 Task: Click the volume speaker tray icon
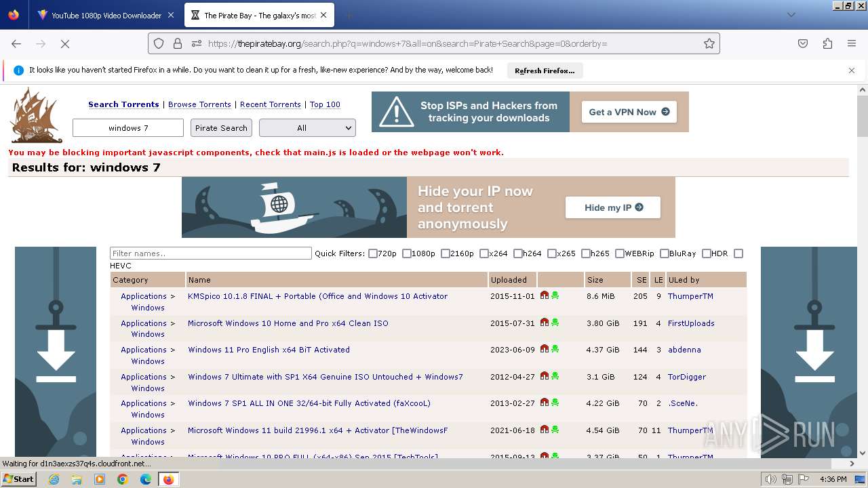(x=771, y=479)
